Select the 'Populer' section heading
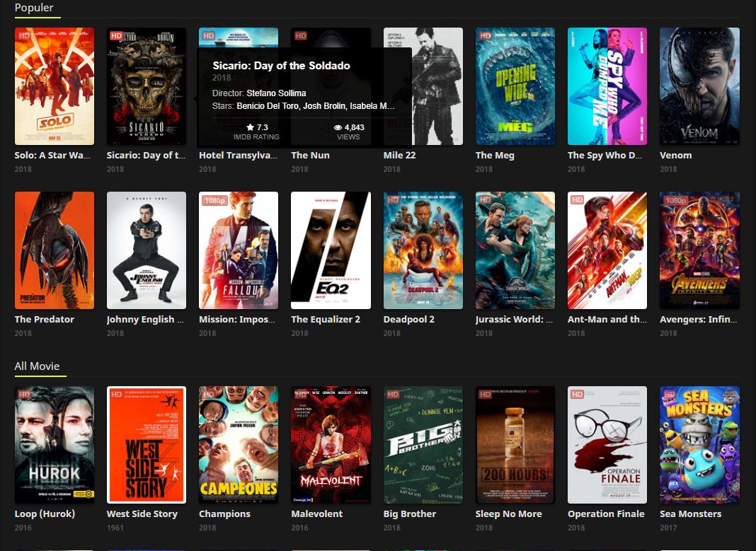Image resolution: width=756 pixels, height=551 pixels. [x=34, y=8]
